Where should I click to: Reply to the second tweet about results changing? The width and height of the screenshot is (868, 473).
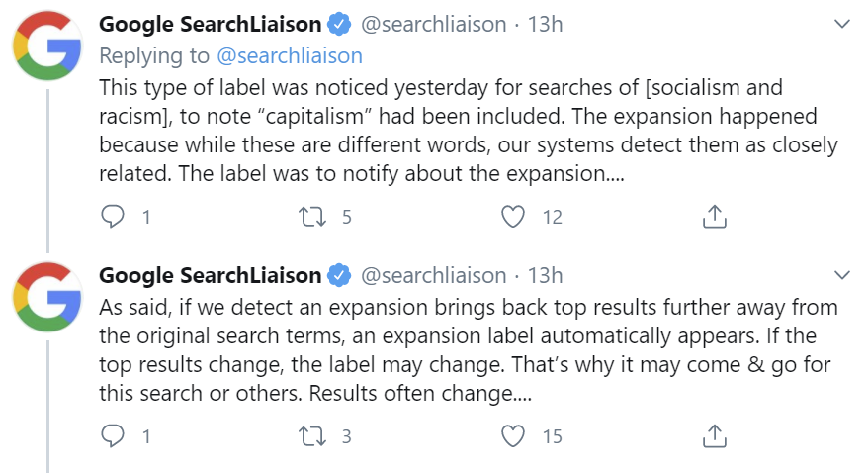click(115, 435)
